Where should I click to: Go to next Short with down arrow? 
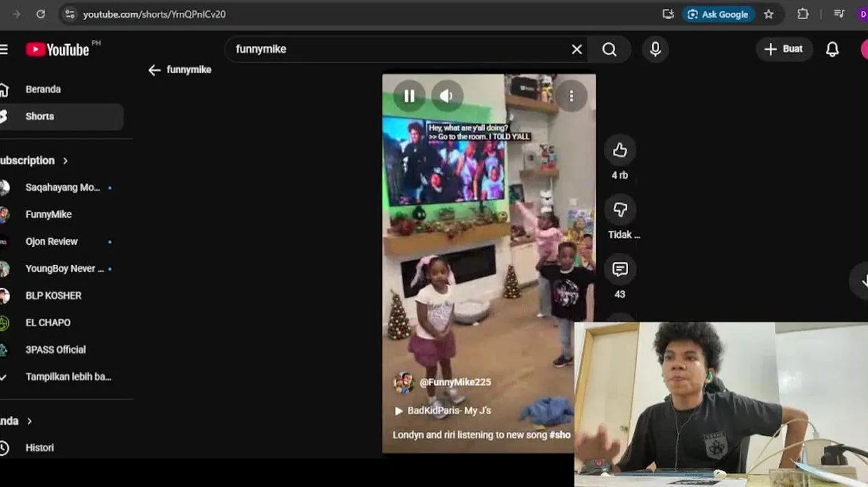coord(861,280)
